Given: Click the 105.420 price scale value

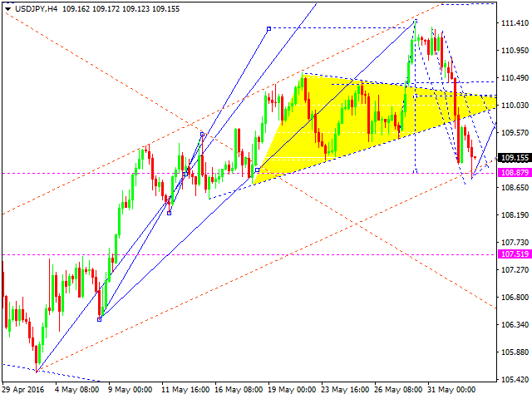Looking at the screenshot, I should (515, 379).
